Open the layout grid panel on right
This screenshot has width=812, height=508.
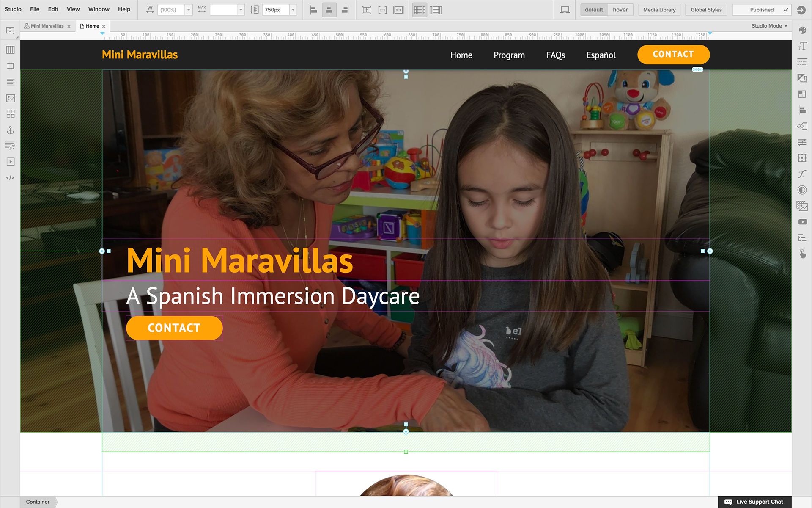pos(802,94)
